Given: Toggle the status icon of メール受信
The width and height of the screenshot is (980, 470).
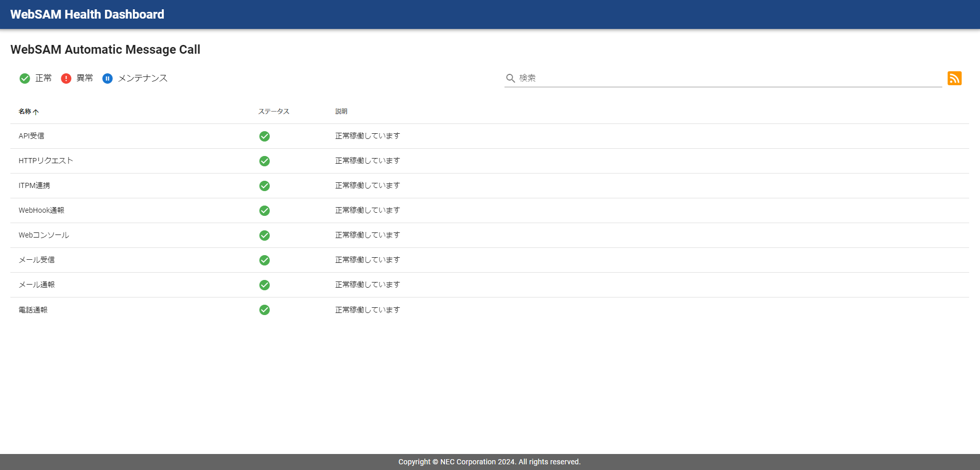Looking at the screenshot, I should pyautogui.click(x=265, y=260).
